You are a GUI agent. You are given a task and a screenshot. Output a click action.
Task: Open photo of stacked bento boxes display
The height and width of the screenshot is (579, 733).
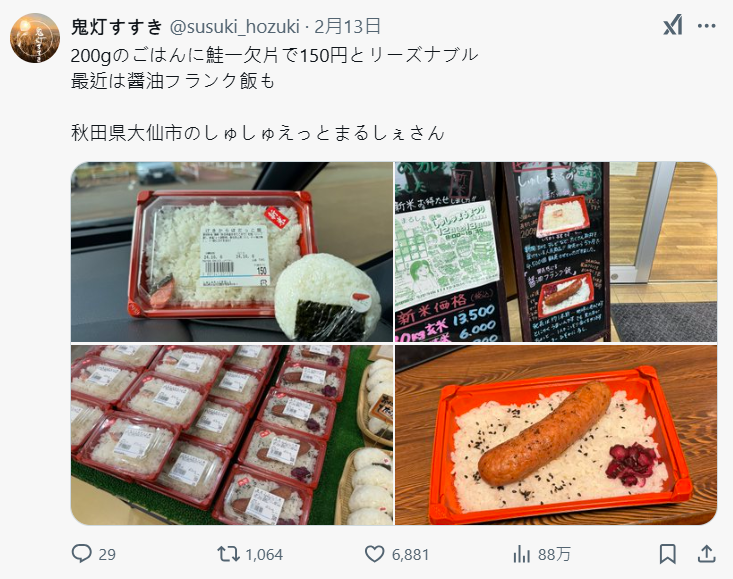pyautogui.click(x=232, y=435)
